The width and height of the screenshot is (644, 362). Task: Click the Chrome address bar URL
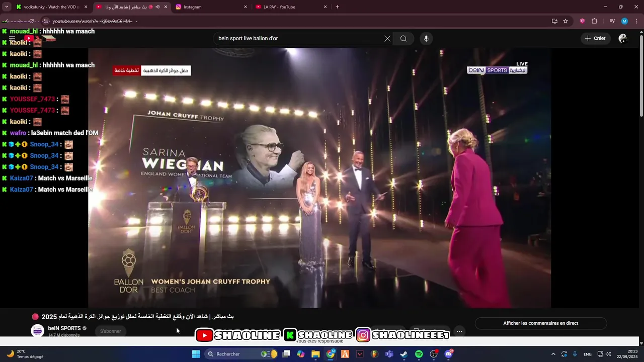coord(92,21)
